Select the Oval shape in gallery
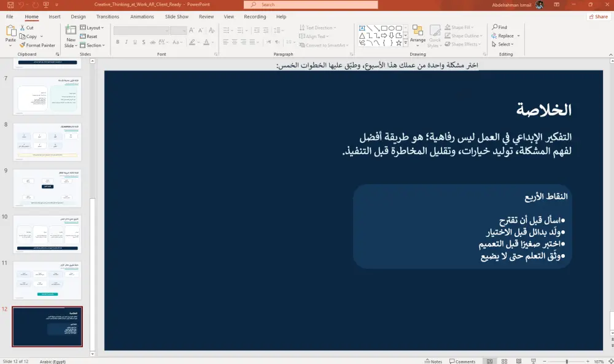 tap(391, 28)
